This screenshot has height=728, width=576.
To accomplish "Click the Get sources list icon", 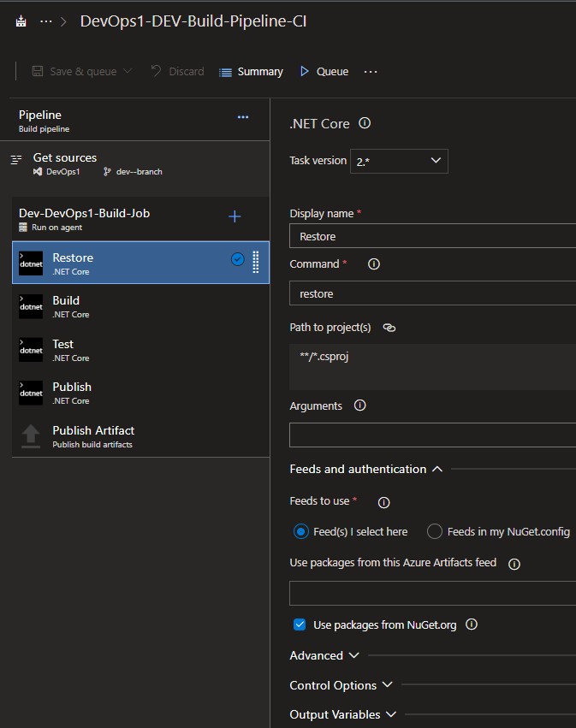I will pyautogui.click(x=16, y=160).
